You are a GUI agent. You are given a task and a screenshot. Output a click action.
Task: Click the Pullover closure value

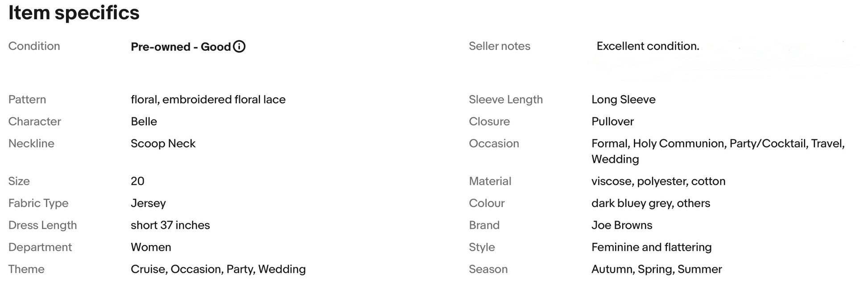612,121
